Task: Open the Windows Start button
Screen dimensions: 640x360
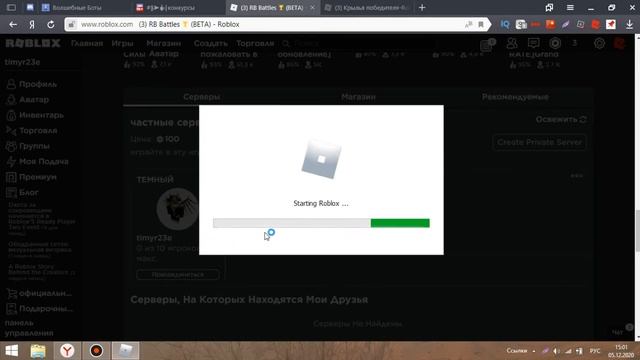Action: point(11,351)
